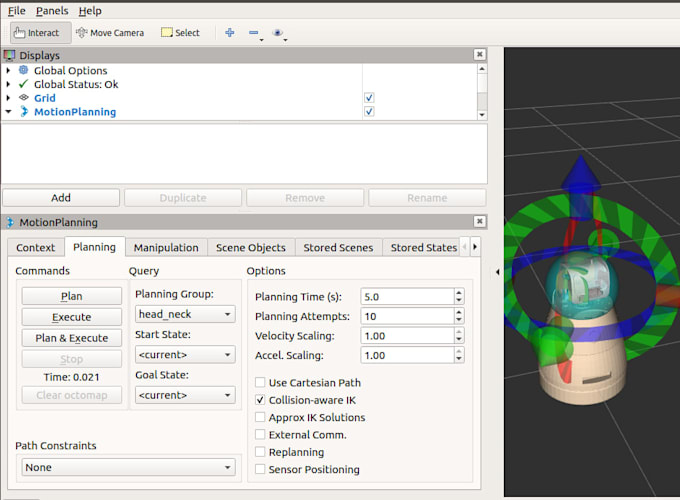The width and height of the screenshot is (680, 500).
Task: Enable the Replanning checkbox
Action: (x=260, y=452)
